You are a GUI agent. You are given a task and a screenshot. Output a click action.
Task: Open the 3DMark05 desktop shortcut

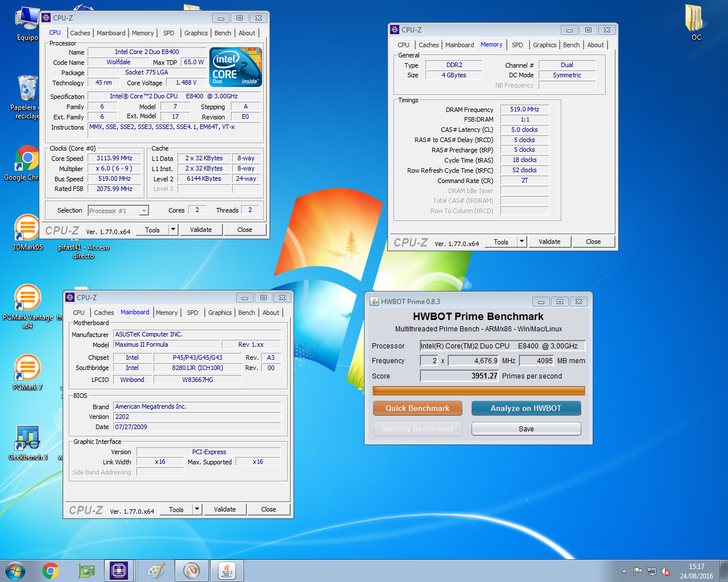27,232
